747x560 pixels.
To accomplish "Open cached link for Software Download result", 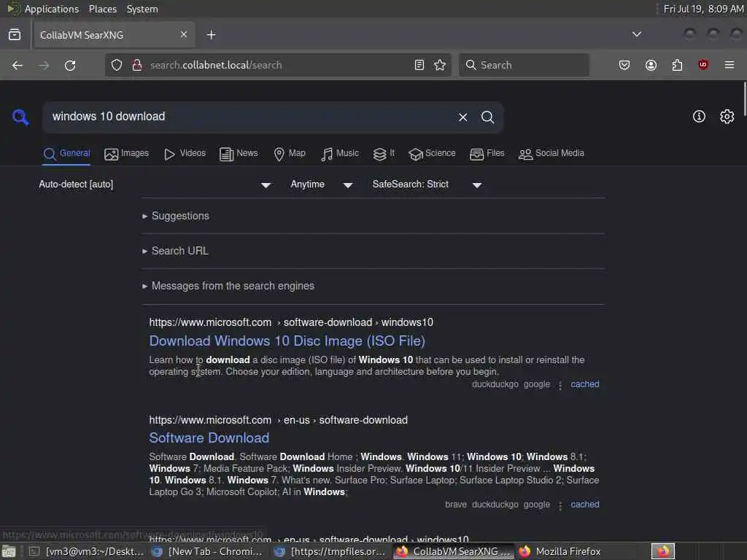I will click(585, 505).
